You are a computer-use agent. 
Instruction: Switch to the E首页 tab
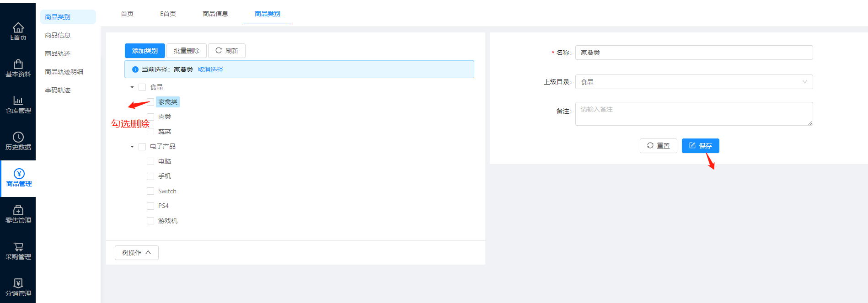168,14
